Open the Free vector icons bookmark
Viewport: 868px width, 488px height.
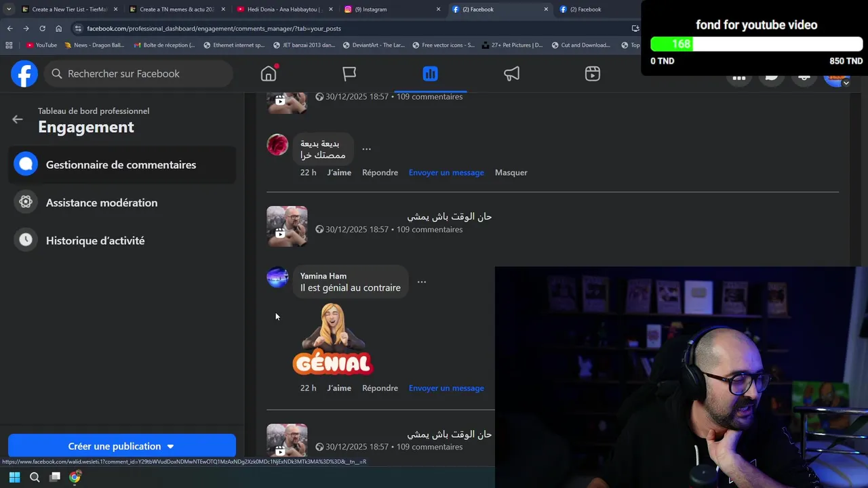pyautogui.click(x=443, y=45)
